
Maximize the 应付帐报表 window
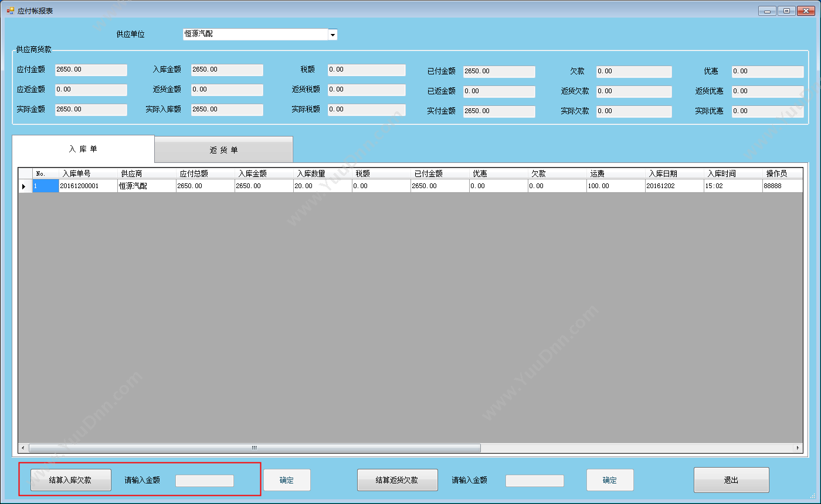coord(786,11)
